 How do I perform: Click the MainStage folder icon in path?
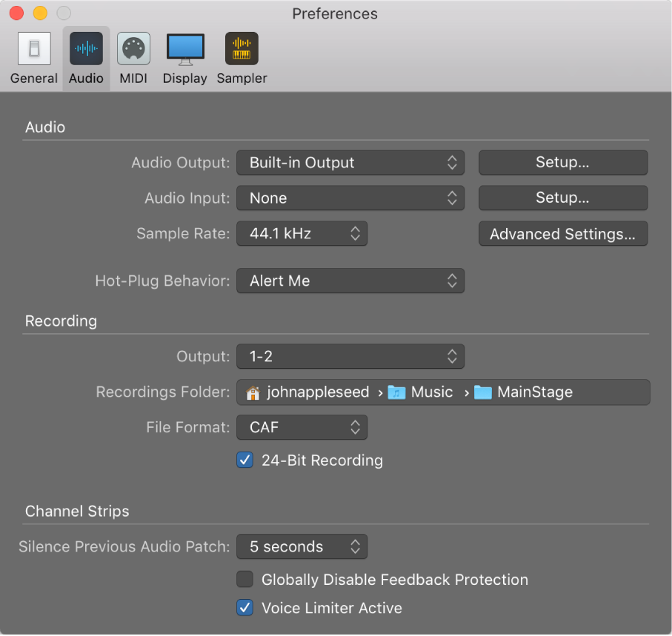click(x=483, y=392)
